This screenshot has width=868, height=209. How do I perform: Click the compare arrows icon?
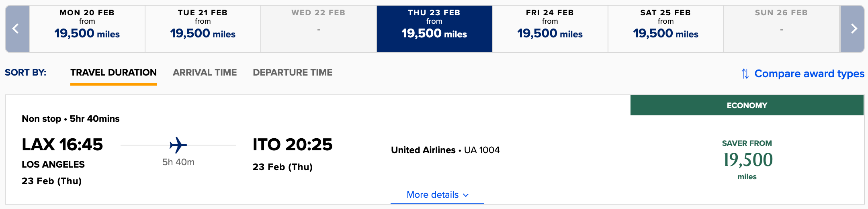click(745, 74)
